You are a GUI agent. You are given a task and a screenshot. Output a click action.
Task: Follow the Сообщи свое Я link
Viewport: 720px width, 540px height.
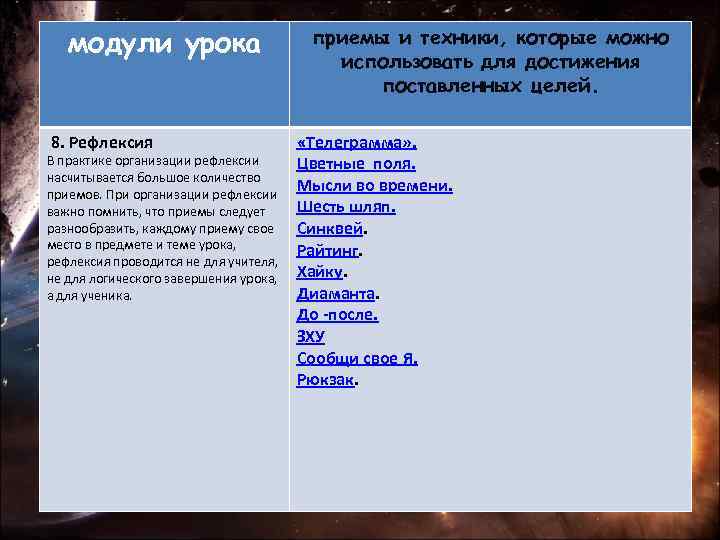(357, 358)
